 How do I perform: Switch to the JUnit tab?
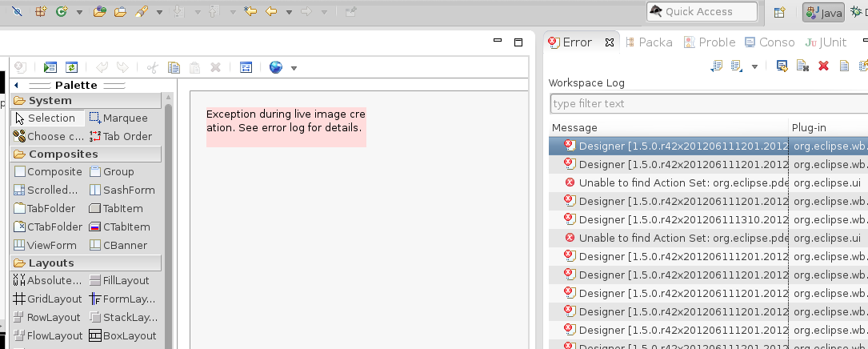click(826, 42)
